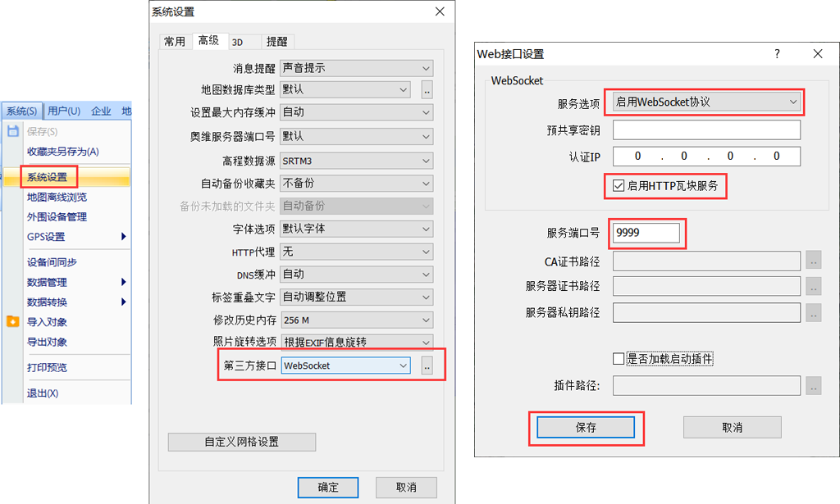Open the 消息提醒 dropdown
This screenshot has height=504, width=840.
click(356, 68)
